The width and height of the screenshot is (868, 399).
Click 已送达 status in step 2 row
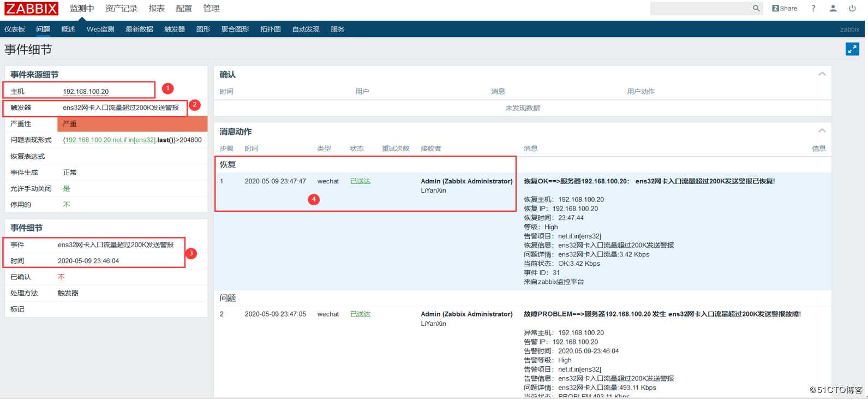coord(360,314)
